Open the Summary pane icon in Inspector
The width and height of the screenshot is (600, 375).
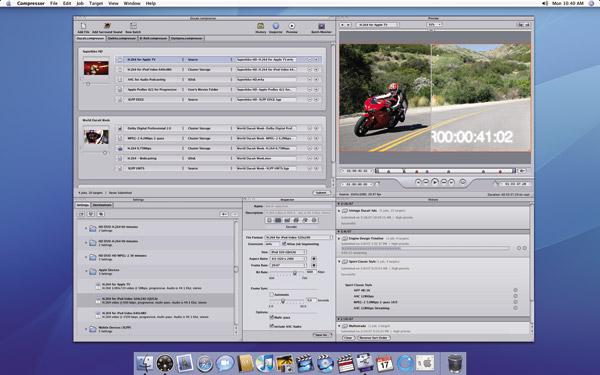click(269, 220)
